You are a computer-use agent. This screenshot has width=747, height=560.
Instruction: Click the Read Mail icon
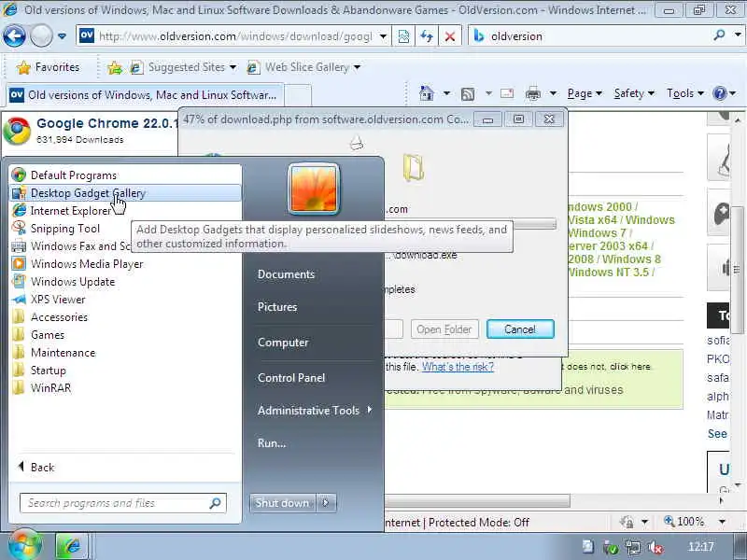coord(507,93)
